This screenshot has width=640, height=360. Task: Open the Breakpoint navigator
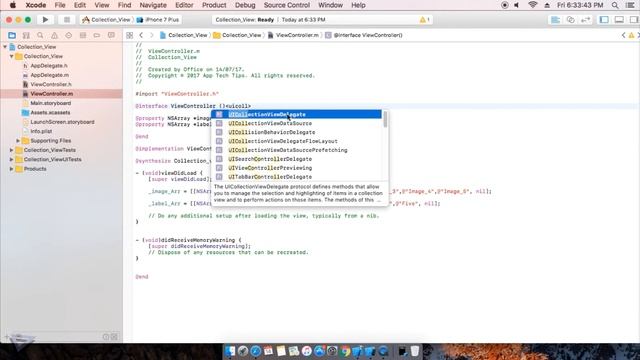(97, 36)
